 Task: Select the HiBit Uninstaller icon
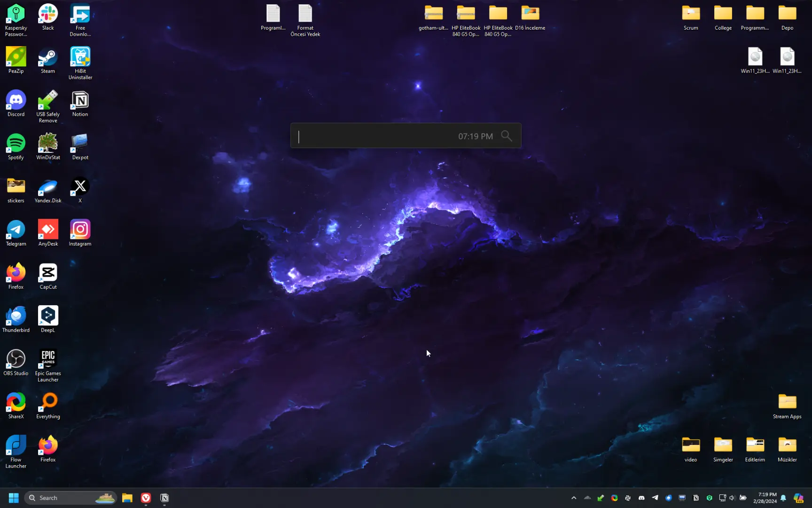80,63
